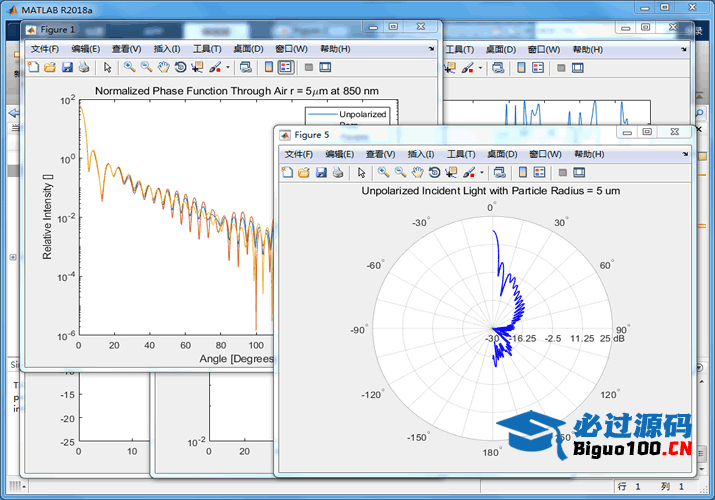Click Relative Intensity y-axis label
Image resolution: width=715 pixels, height=500 pixels.
(x=47, y=217)
